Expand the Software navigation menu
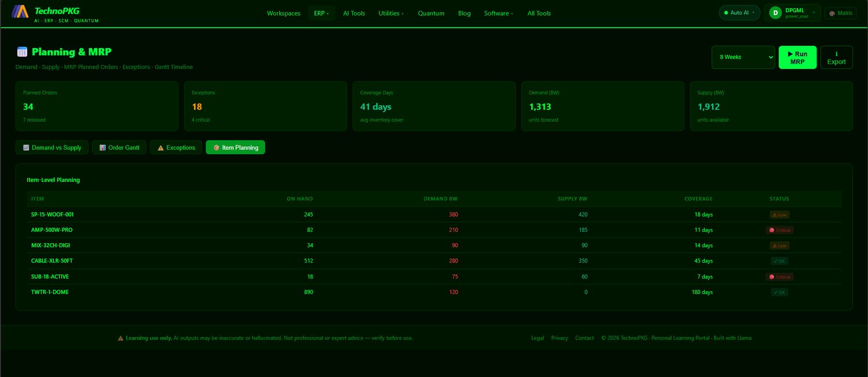This screenshot has width=868, height=377. coord(498,13)
